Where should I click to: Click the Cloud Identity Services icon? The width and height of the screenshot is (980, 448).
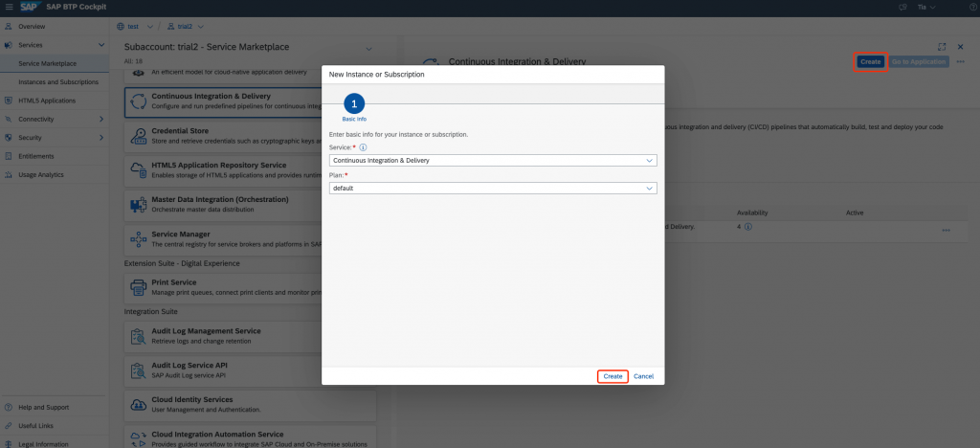pyautogui.click(x=138, y=404)
